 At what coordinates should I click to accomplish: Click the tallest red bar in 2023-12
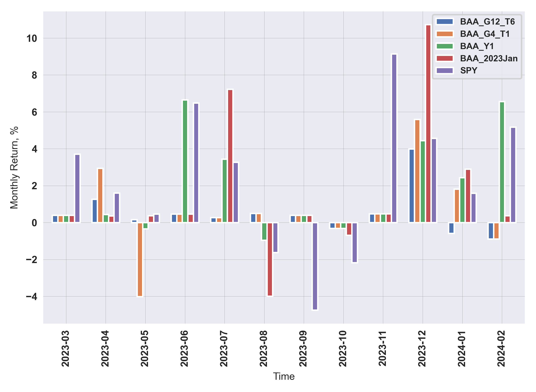428,123
